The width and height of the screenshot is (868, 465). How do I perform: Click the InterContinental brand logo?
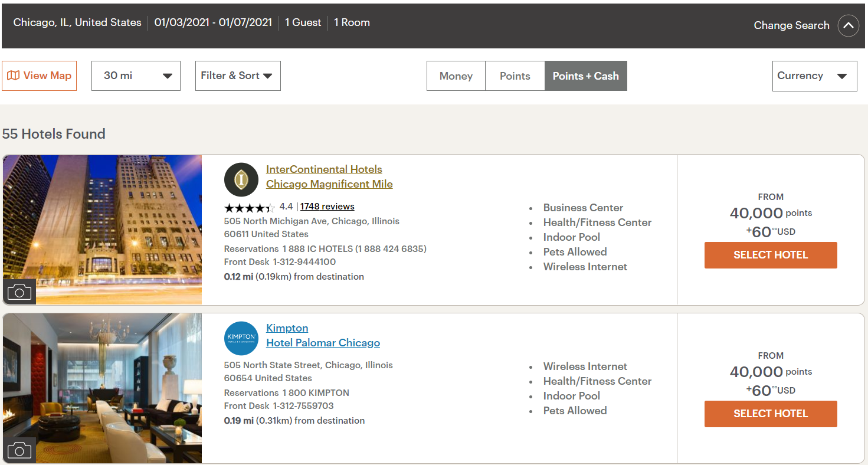(241, 179)
